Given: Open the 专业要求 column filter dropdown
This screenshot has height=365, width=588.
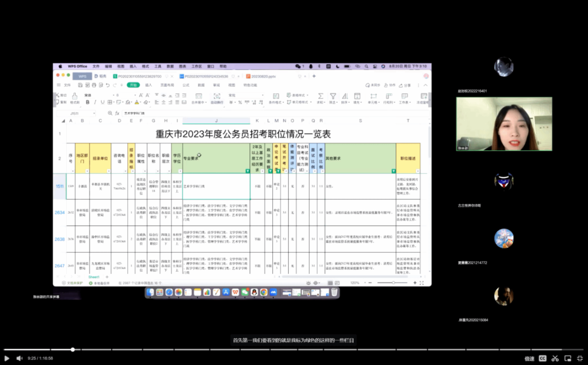Looking at the screenshot, I should [247, 171].
